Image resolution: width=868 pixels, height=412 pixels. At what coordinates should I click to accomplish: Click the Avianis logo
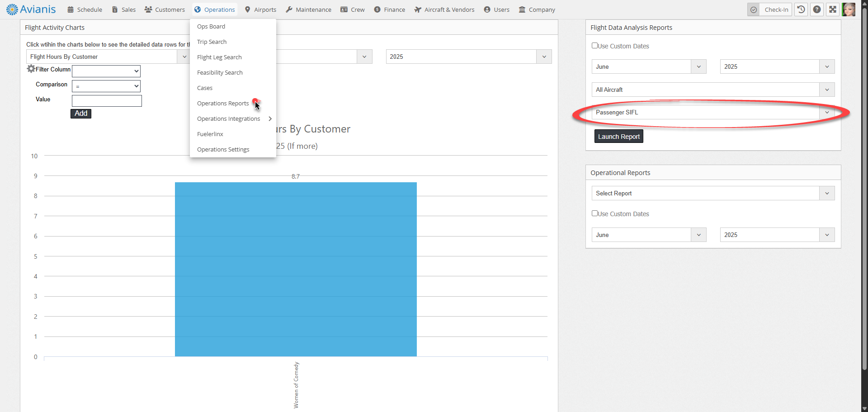31,9
